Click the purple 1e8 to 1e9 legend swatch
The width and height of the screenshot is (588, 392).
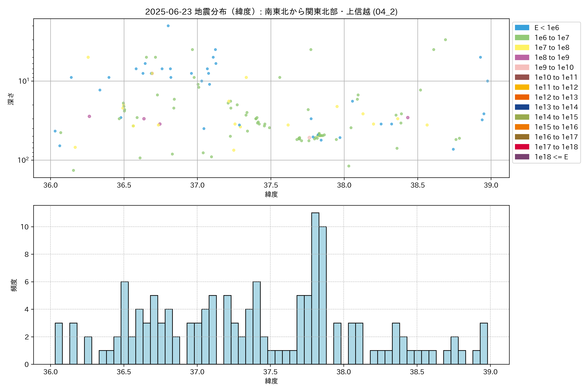(x=522, y=57)
